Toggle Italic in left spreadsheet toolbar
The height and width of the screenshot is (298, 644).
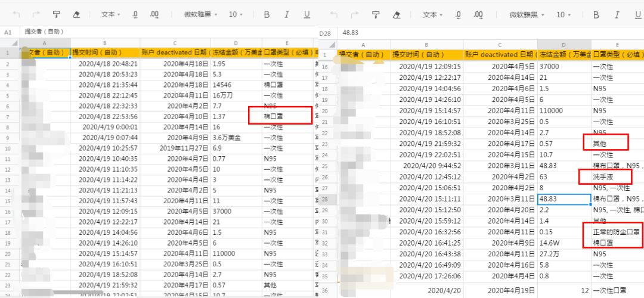click(287, 14)
